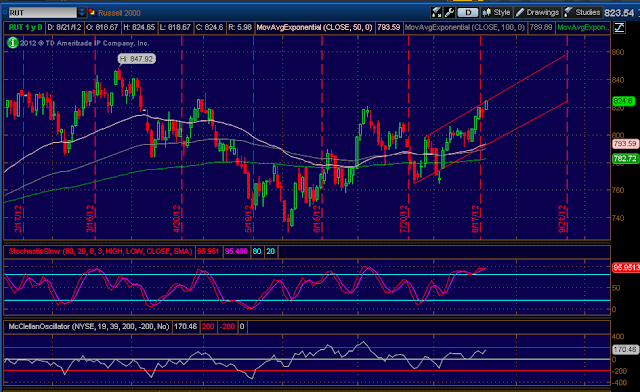Toggle the D daily timeframe button
This screenshot has height=392, width=640.
tap(468, 13)
